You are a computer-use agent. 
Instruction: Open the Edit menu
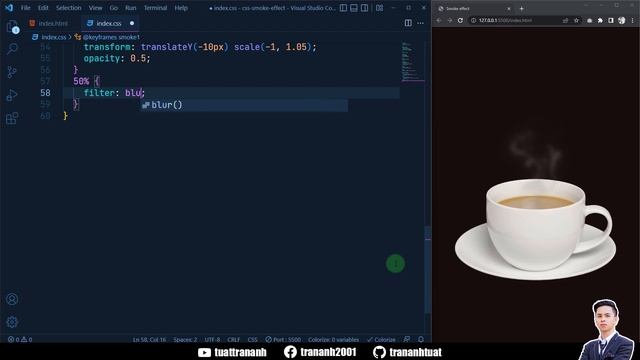43,8
